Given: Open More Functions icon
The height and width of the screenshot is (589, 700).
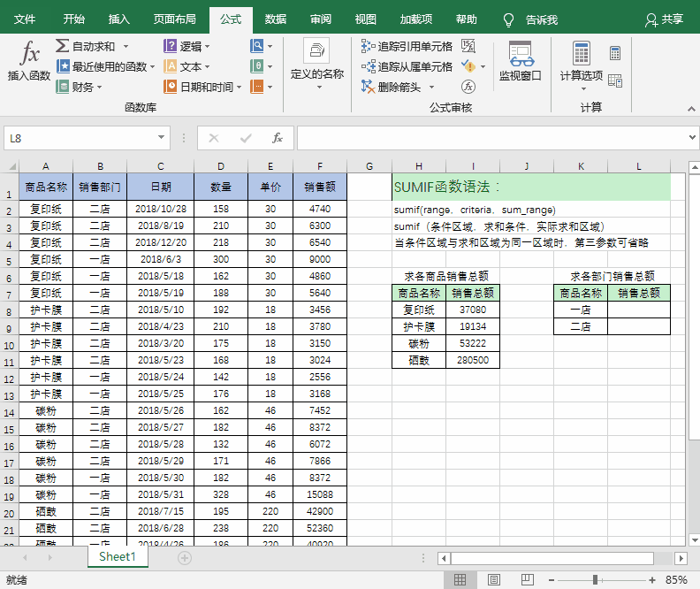Looking at the screenshot, I should pos(256,87).
